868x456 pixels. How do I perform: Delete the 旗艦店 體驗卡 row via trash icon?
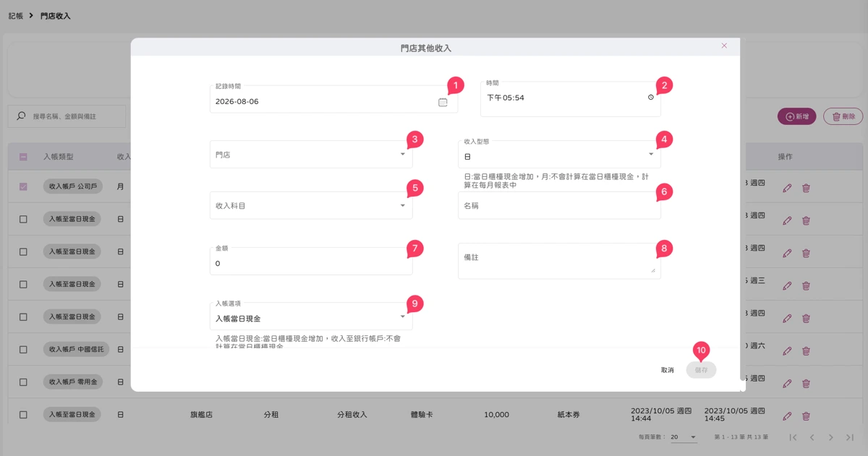[806, 416]
